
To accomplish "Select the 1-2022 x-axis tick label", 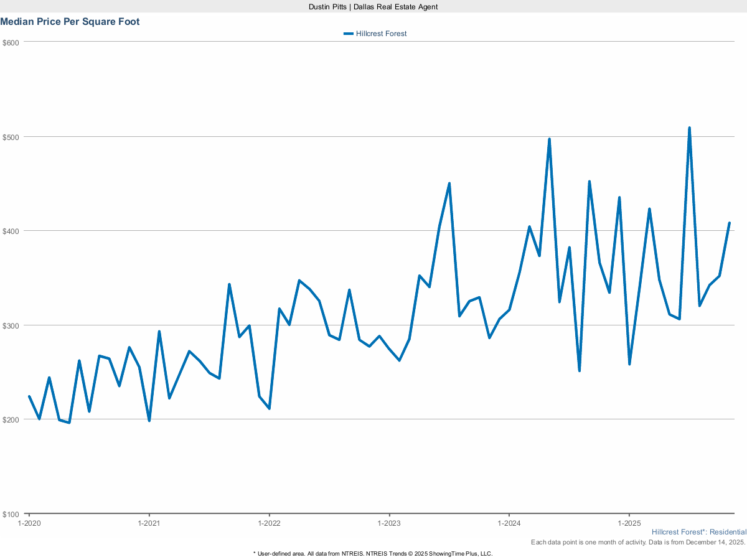I will (x=269, y=523).
